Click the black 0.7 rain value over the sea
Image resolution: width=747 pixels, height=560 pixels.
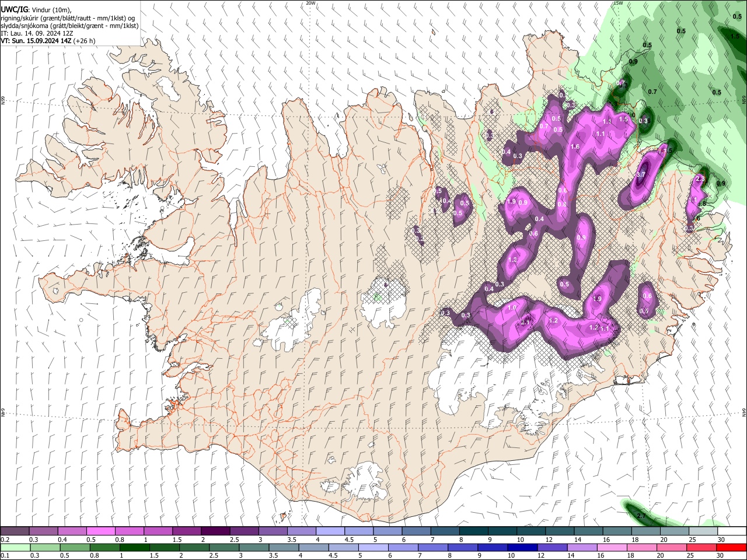(652, 92)
